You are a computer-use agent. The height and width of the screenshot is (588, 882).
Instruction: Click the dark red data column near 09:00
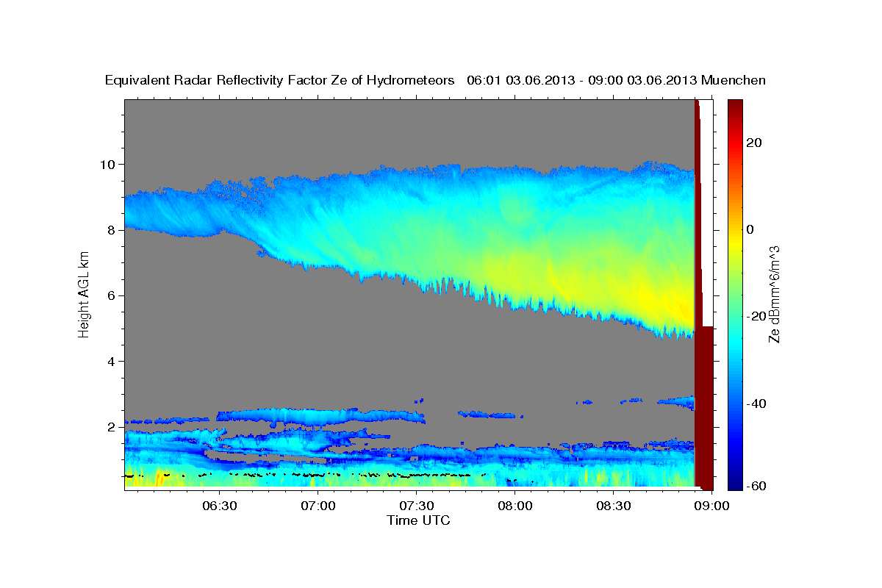click(x=705, y=408)
